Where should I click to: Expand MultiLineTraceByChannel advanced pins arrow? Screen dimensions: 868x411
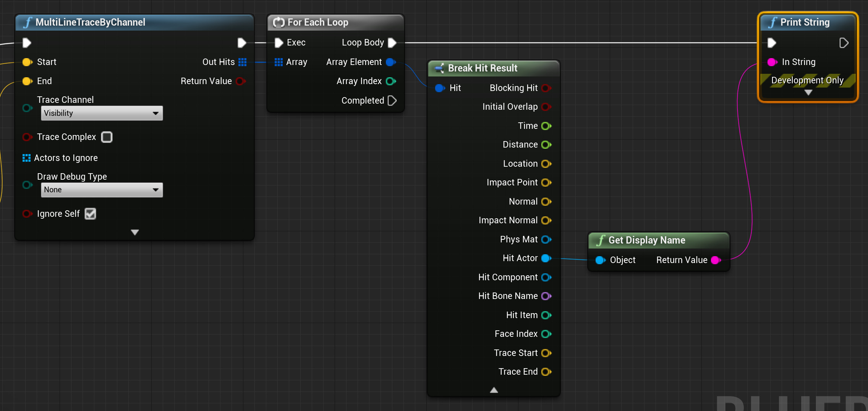[134, 232]
